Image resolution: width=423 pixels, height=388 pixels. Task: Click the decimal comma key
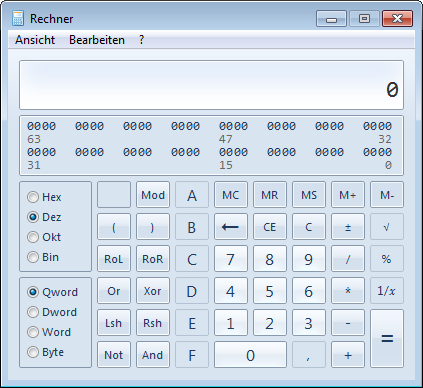coord(309,355)
